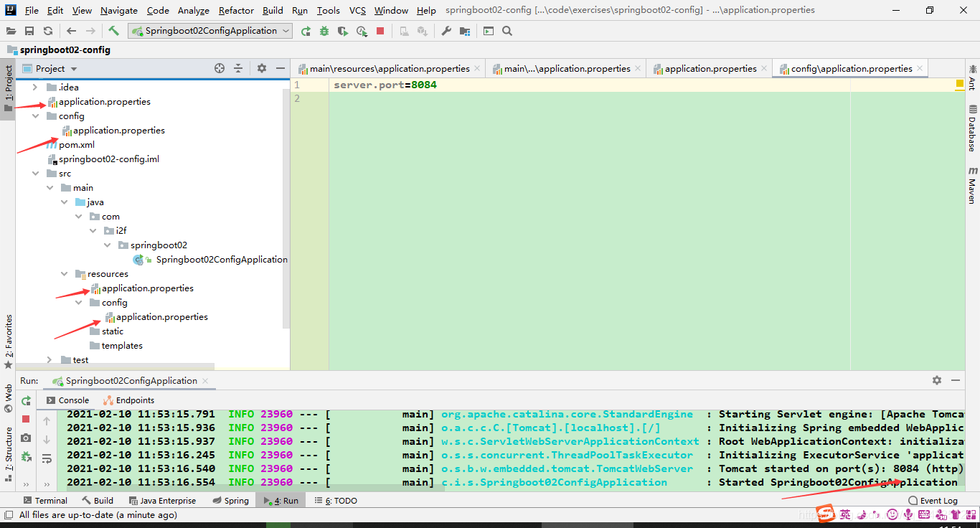This screenshot has height=528, width=980.
Task: Rerun the application in the Run panel
Action: (26, 400)
